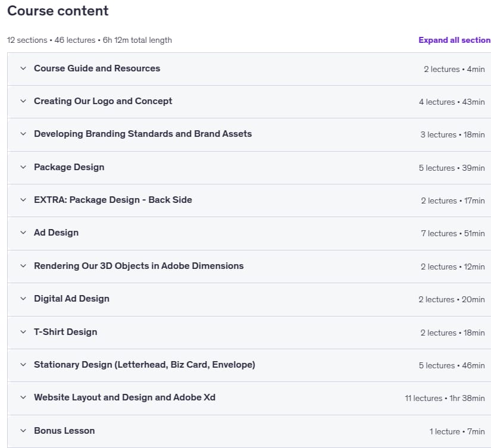Select the Course Guide and Resources title
This screenshot has width=491, height=448.
97,68
